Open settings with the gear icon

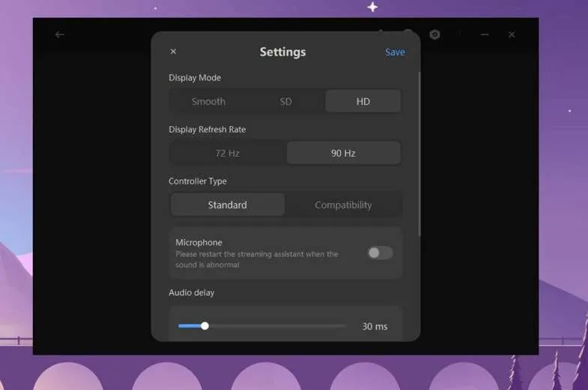[x=434, y=34]
